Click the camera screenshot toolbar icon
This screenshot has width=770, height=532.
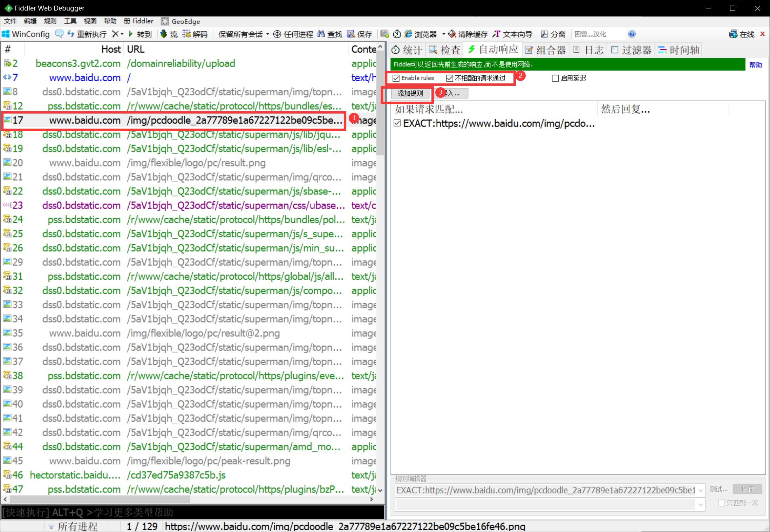[384, 34]
